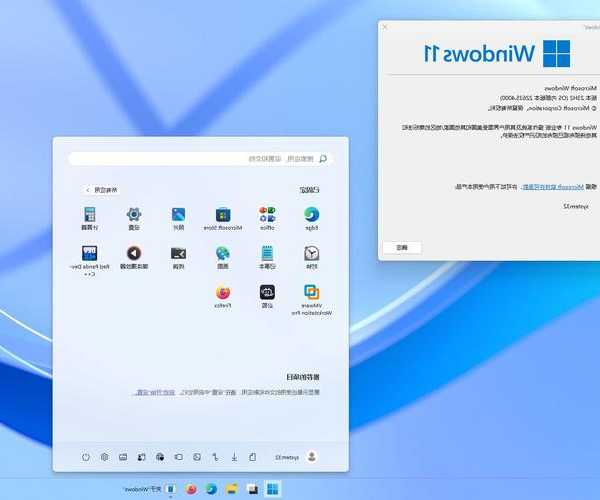Image resolution: width=600 pixels, height=500 pixels.
Task: Open the personal folder icon in Start footer
Action: tap(142, 457)
